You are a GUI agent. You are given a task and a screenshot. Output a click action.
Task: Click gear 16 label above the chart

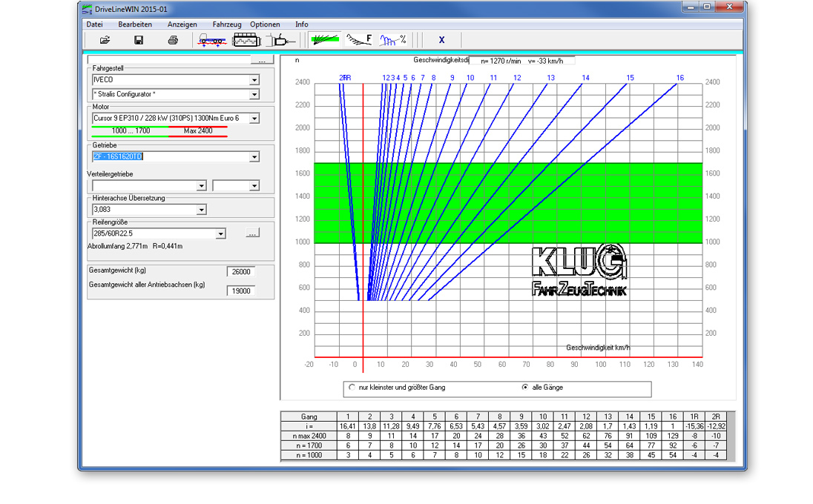click(679, 78)
